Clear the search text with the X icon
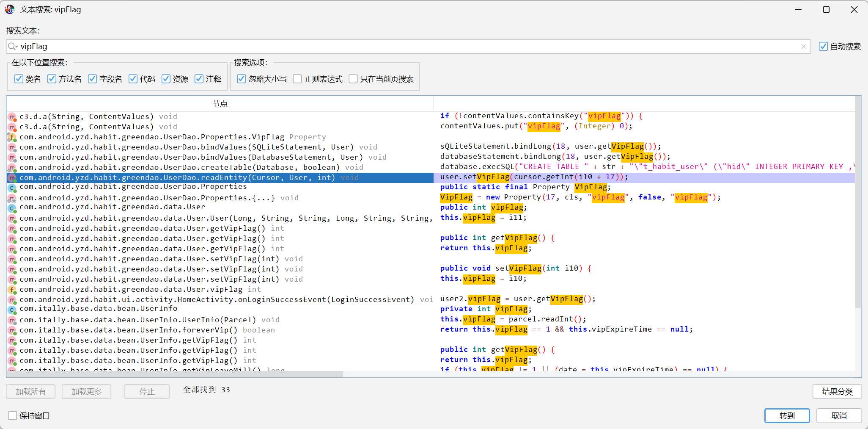 pyautogui.click(x=803, y=47)
